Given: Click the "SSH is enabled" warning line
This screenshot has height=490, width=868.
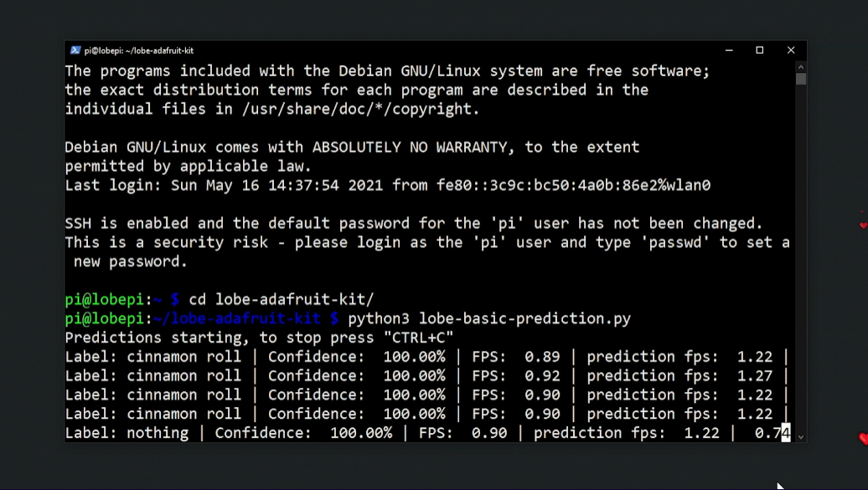Looking at the screenshot, I should click(x=414, y=224).
